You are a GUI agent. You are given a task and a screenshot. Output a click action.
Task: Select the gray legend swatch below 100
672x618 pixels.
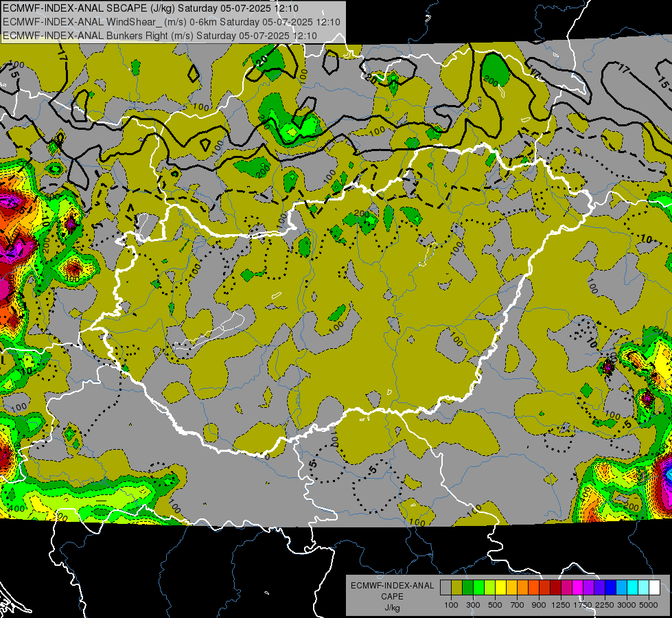tap(445, 587)
